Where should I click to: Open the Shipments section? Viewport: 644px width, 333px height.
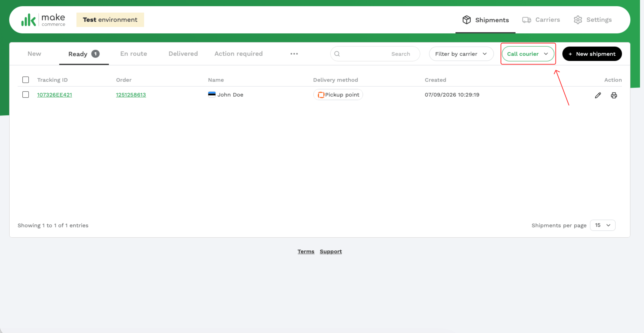(x=485, y=20)
